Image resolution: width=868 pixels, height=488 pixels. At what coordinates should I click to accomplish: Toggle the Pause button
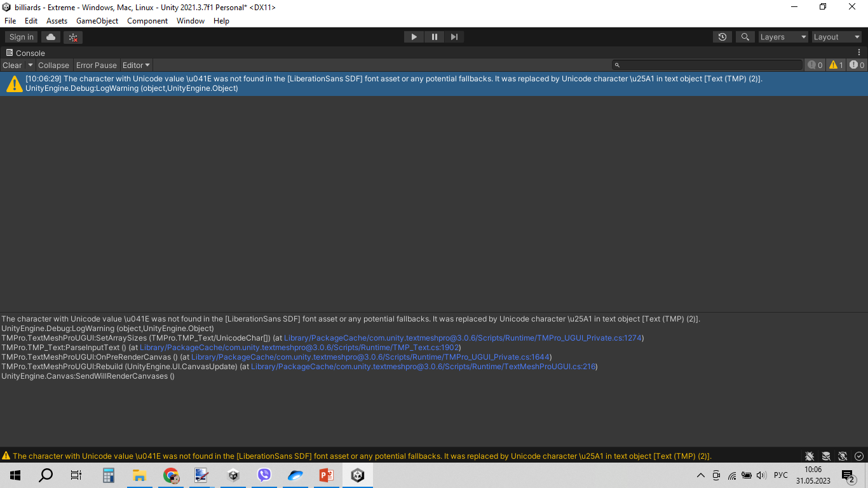(434, 37)
